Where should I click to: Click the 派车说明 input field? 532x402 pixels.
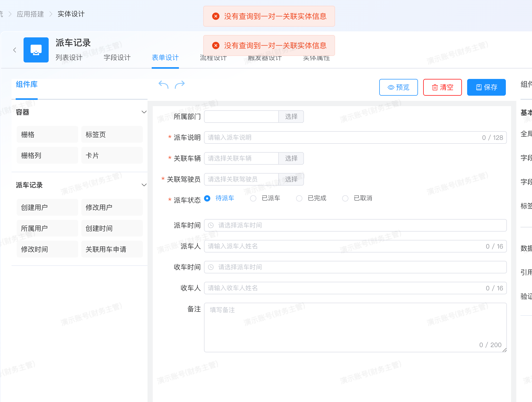coord(355,137)
